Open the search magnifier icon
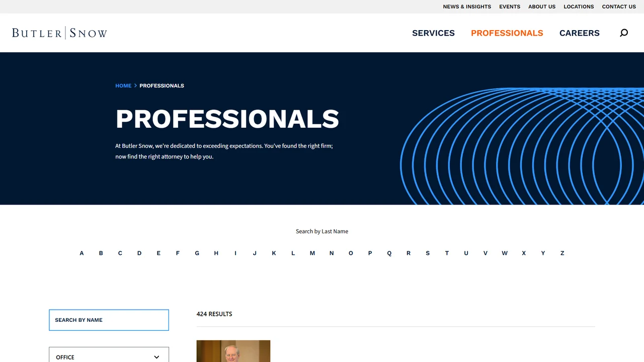Image resolution: width=644 pixels, height=362 pixels. (624, 33)
